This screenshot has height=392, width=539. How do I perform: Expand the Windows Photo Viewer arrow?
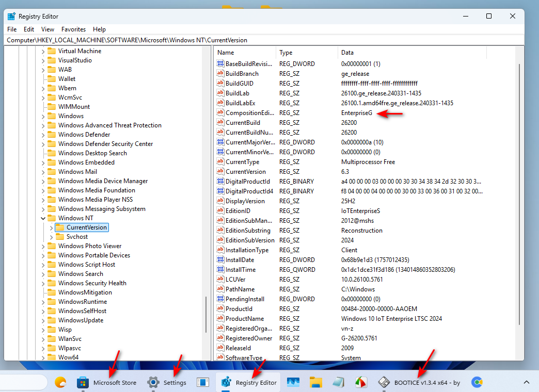point(43,246)
